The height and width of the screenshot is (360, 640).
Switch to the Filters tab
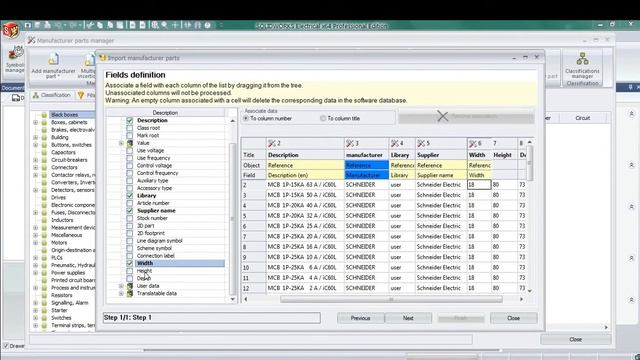pos(87,95)
